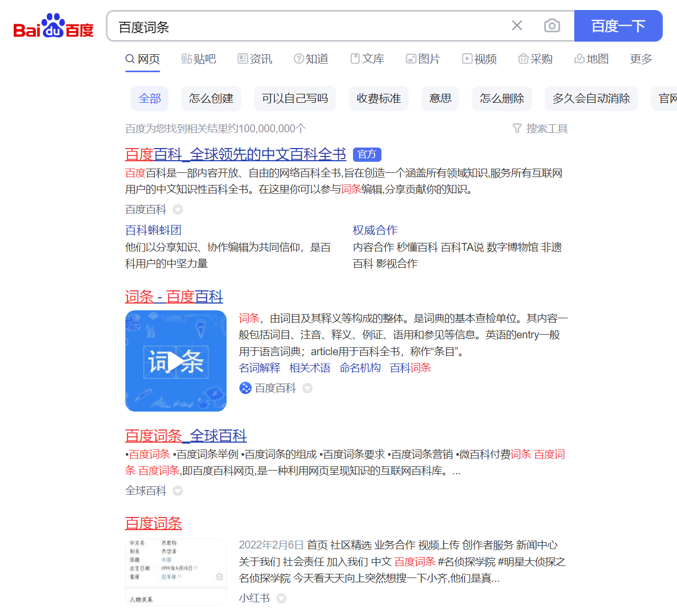
Task: Expand dropdown next to 百度百科 source under first result
Action: click(178, 210)
